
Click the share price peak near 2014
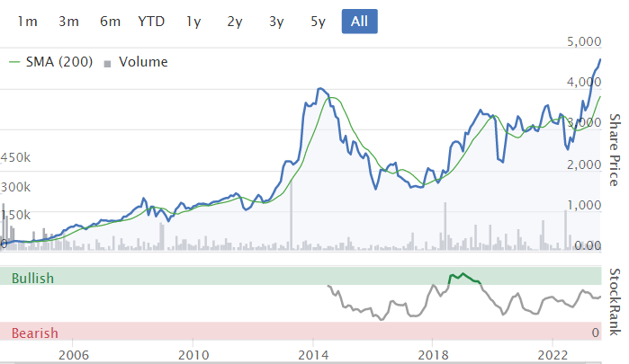click(x=320, y=89)
